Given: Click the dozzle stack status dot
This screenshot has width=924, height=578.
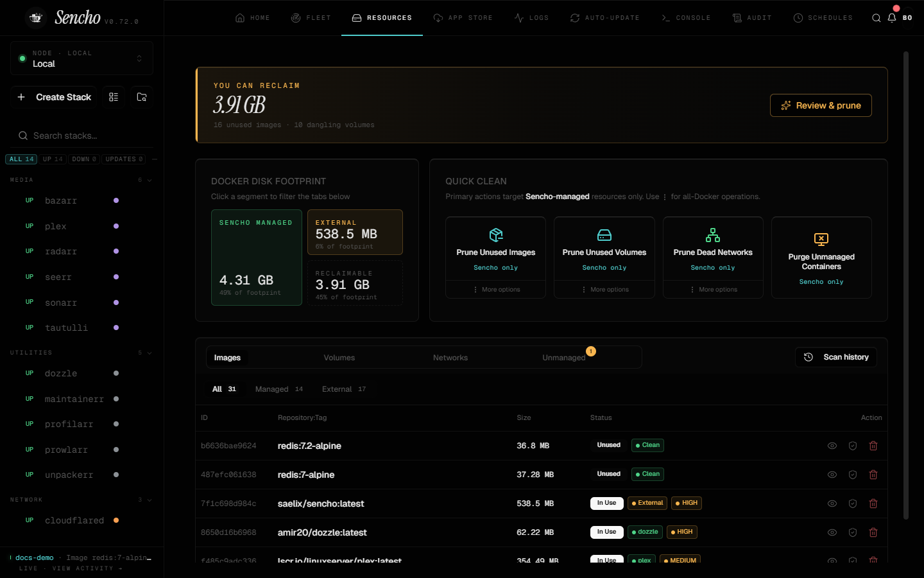Looking at the screenshot, I should pos(116,373).
